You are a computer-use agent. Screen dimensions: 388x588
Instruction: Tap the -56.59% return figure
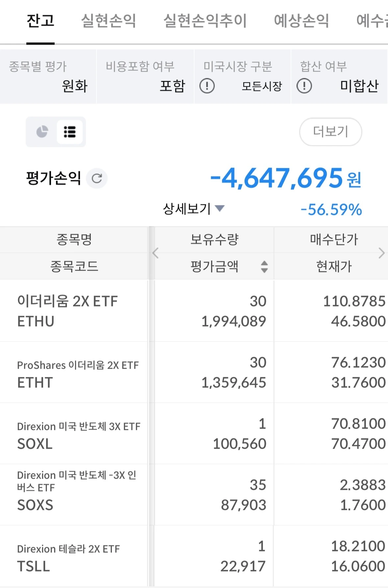tap(331, 209)
